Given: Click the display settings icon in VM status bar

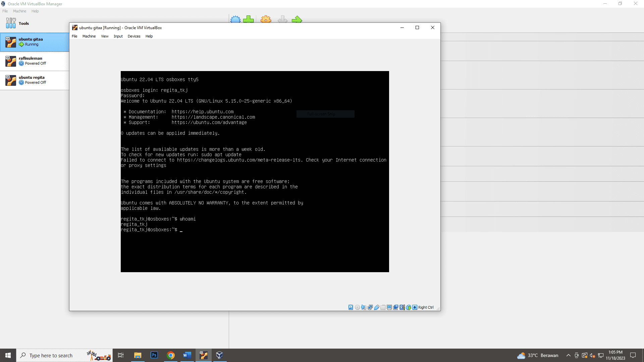Looking at the screenshot, I should [389, 307].
